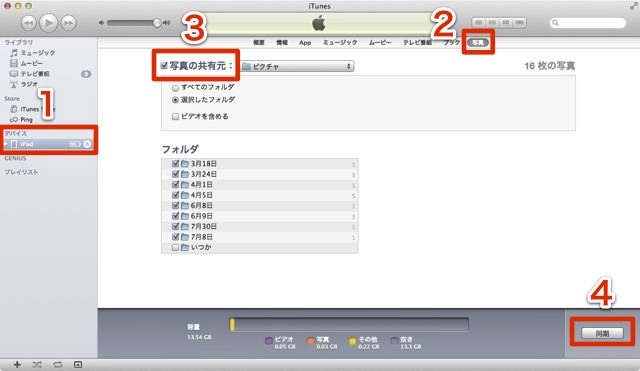This screenshot has width=640, height=371.
Task: Switch to the テレビ番組 tab
Action: (x=417, y=42)
